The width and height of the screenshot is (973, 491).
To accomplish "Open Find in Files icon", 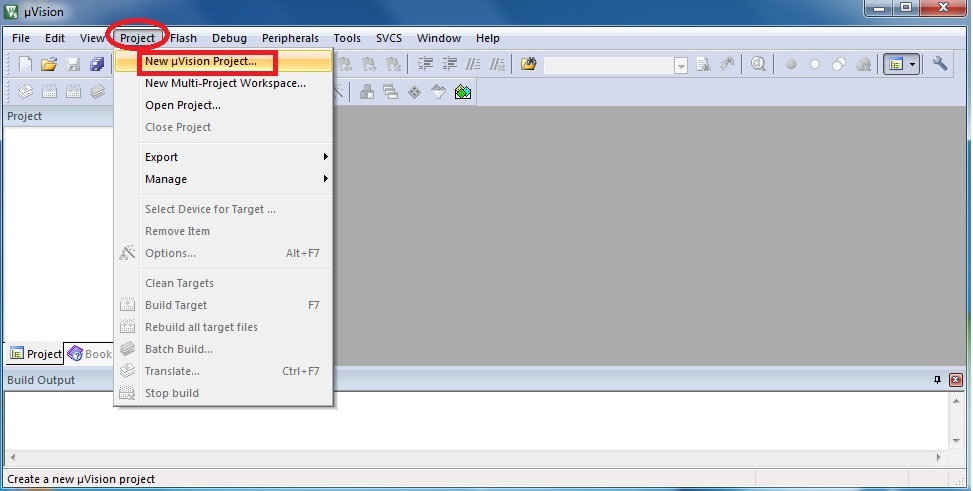I will click(x=529, y=64).
